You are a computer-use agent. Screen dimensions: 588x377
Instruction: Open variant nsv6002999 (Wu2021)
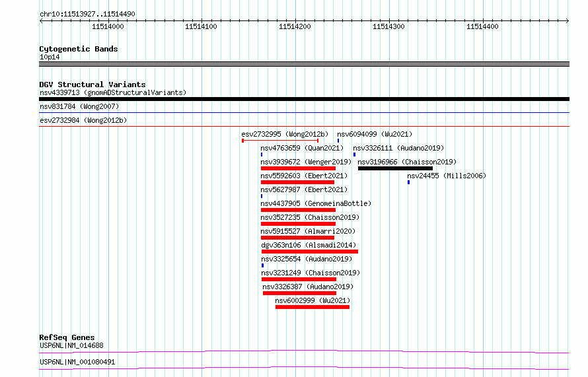point(312,300)
